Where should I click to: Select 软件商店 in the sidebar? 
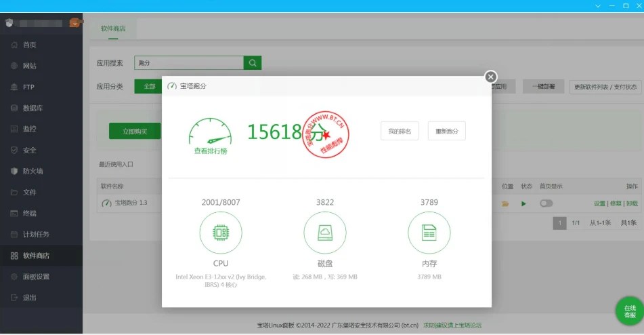tap(41, 256)
